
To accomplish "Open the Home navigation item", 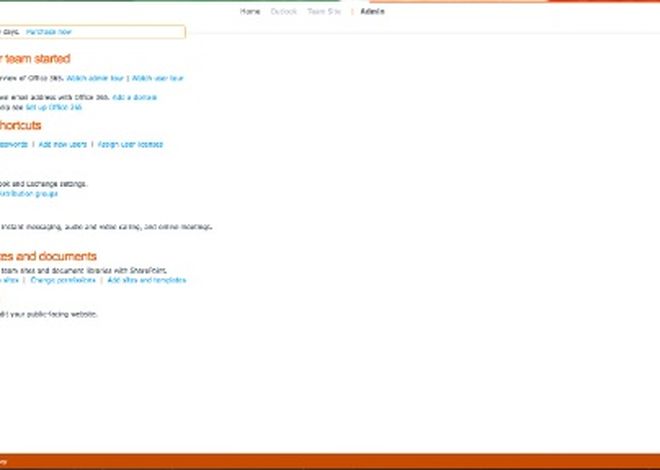I will pos(250,11).
